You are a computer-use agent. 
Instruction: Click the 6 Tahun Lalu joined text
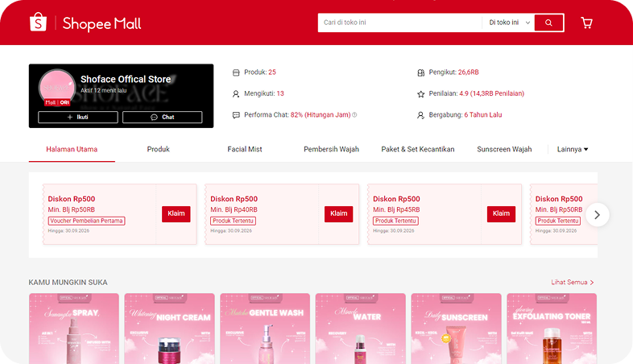[x=483, y=115]
